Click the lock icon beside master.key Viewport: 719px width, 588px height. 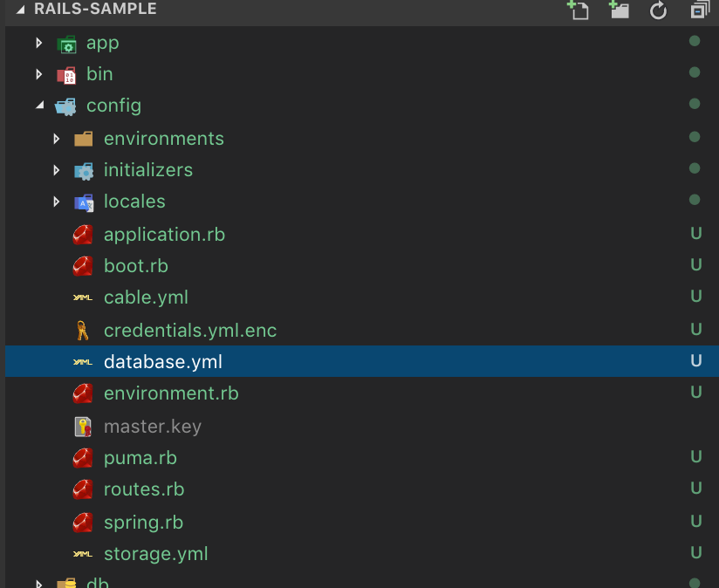coord(83,427)
